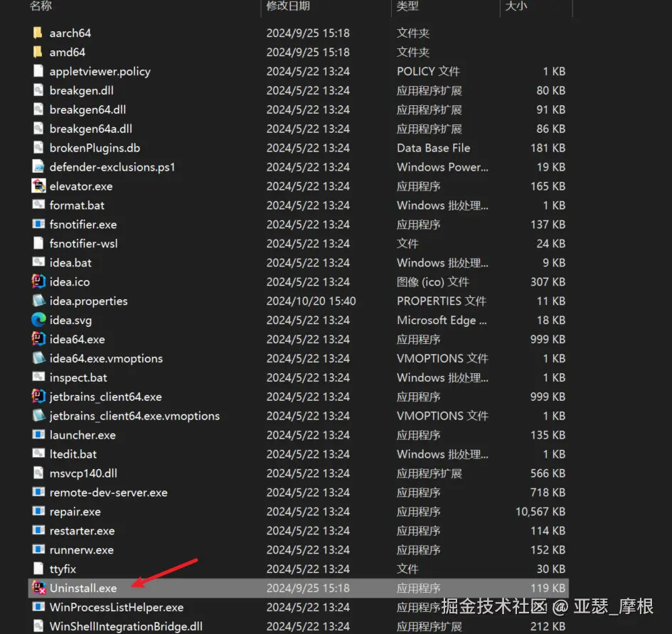Click the 10,567 KB size of repair.exe

pos(540,512)
